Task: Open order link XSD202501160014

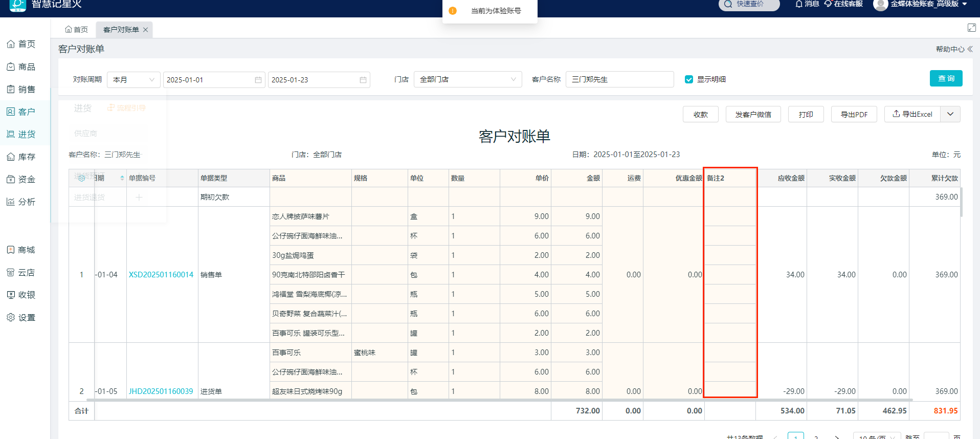Action: tap(161, 275)
